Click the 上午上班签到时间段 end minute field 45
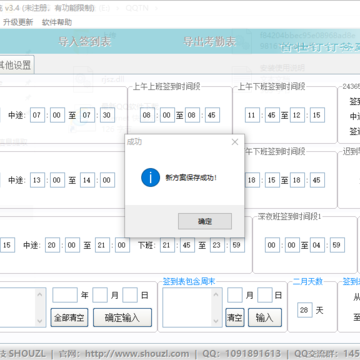This screenshot has width=360, height=360. click(212, 115)
